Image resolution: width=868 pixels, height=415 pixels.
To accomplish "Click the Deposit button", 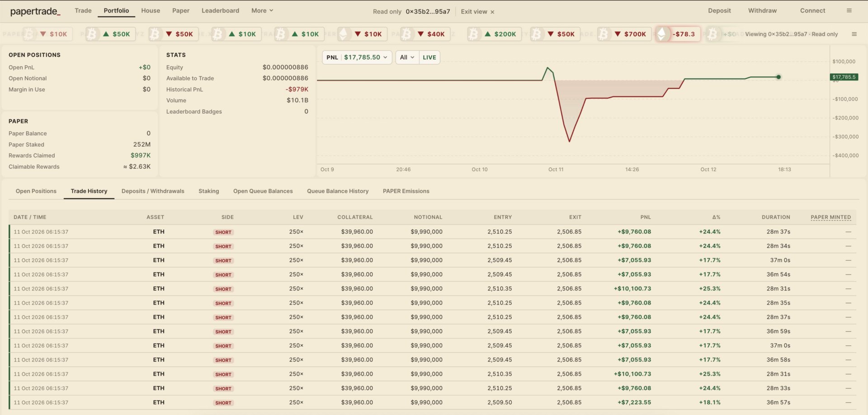I will tap(719, 10).
